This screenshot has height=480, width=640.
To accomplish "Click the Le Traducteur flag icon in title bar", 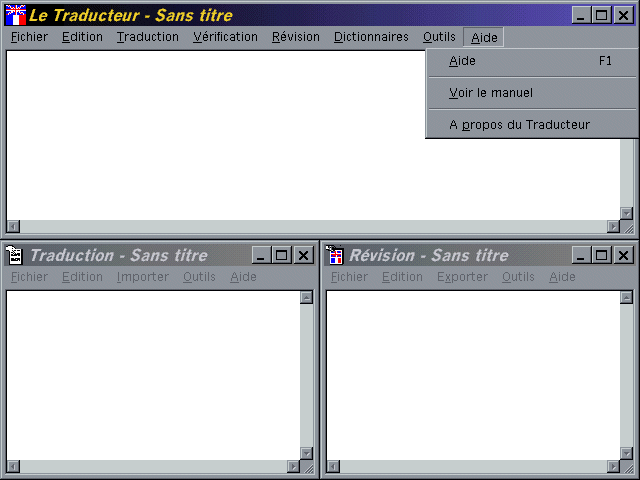I will [x=16, y=15].
